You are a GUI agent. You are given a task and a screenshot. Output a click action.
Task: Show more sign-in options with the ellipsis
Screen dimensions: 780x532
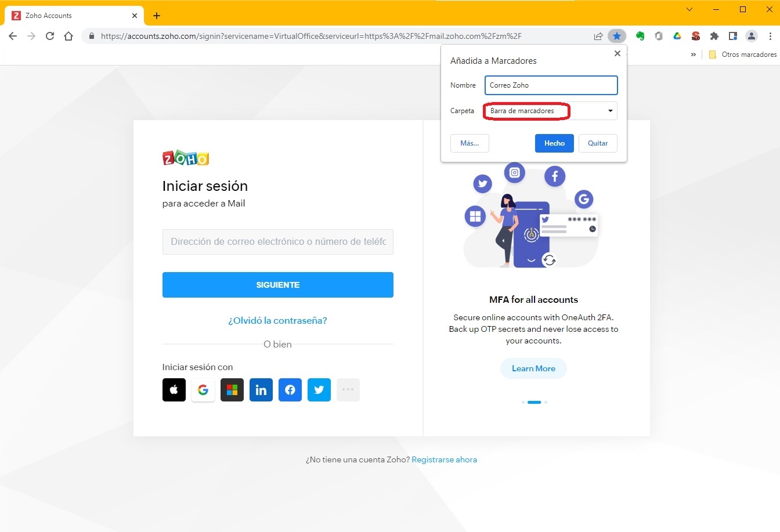[x=348, y=390]
